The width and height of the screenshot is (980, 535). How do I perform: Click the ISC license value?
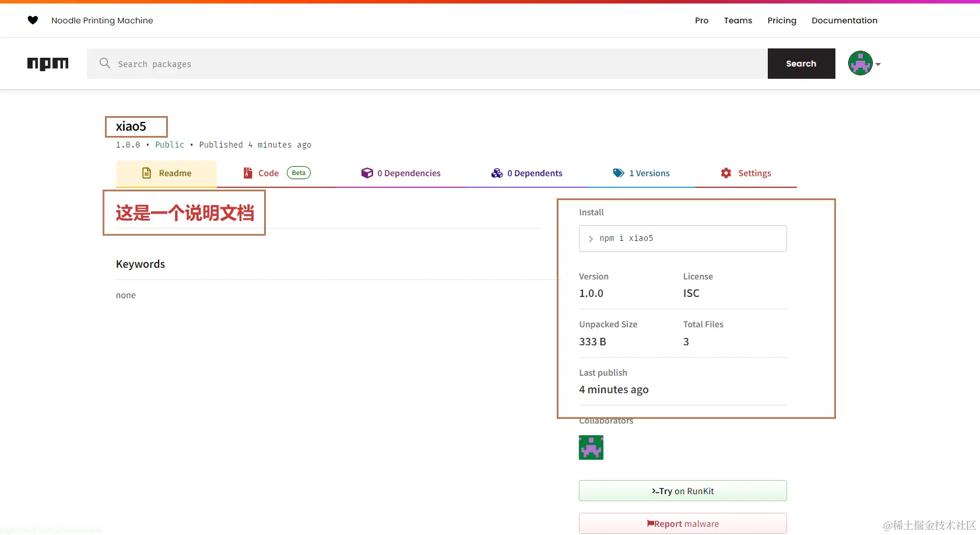[691, 293]
